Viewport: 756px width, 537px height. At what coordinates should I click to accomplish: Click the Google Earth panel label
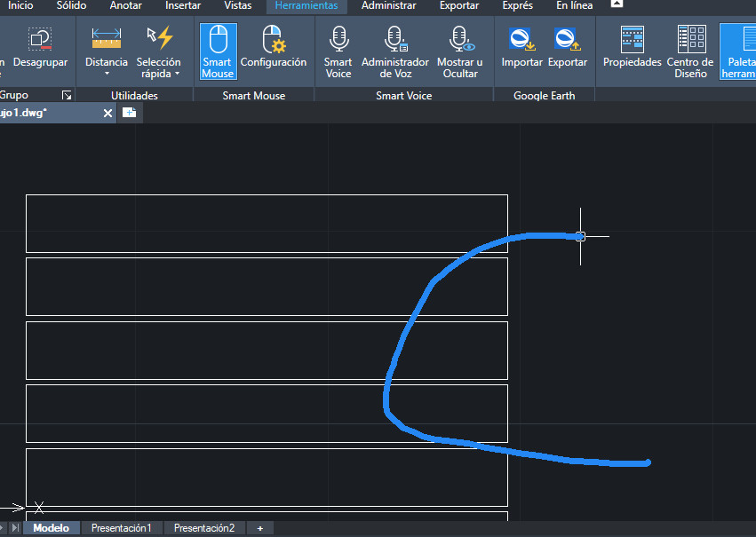[x=545, y=96]
